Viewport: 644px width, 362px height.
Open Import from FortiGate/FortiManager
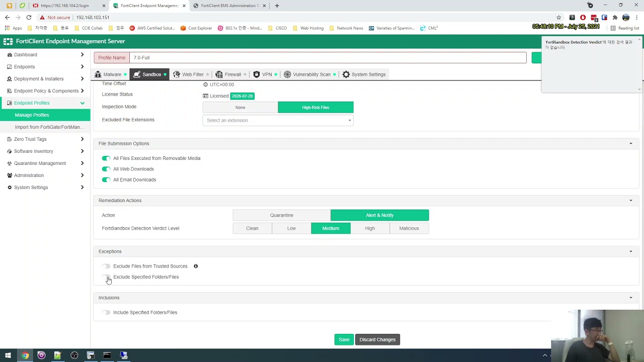45,127
